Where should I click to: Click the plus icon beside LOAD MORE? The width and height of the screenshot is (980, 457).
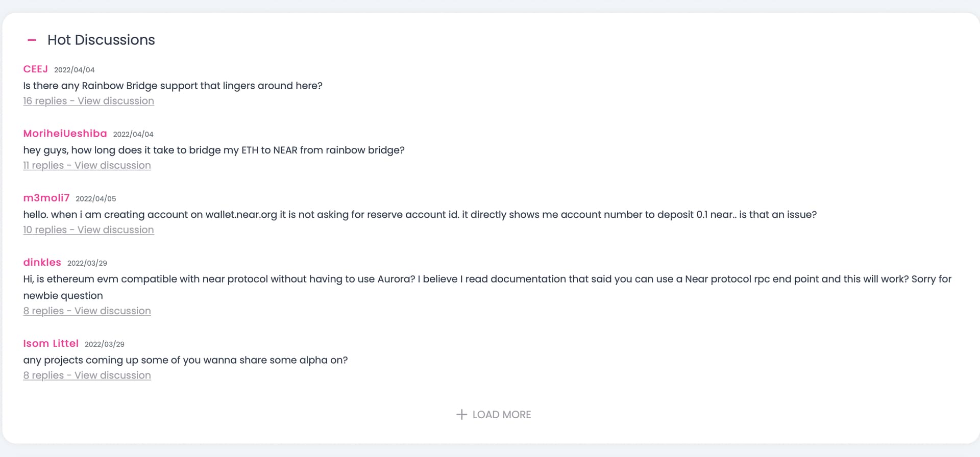click(461, 415)
